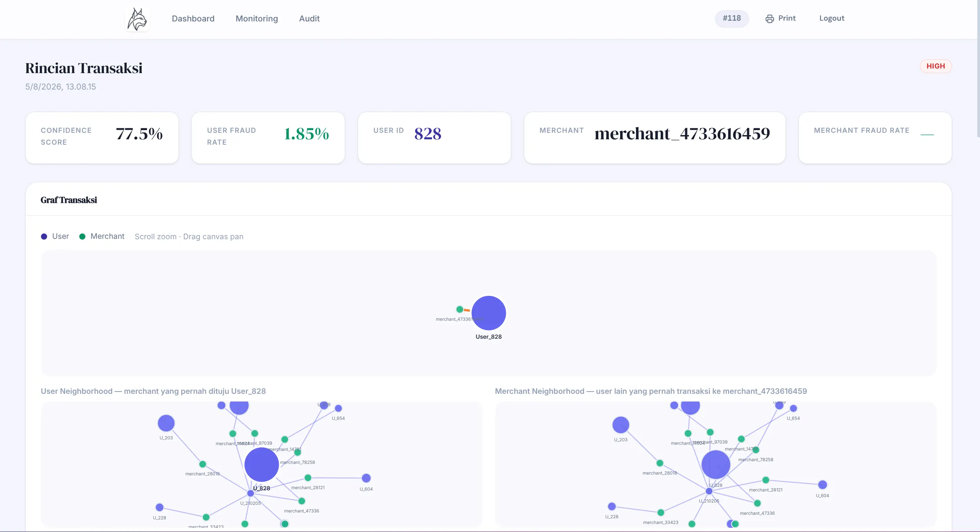980x532 pixels.
Task: Open the Audit section
Action: [309, 19]
